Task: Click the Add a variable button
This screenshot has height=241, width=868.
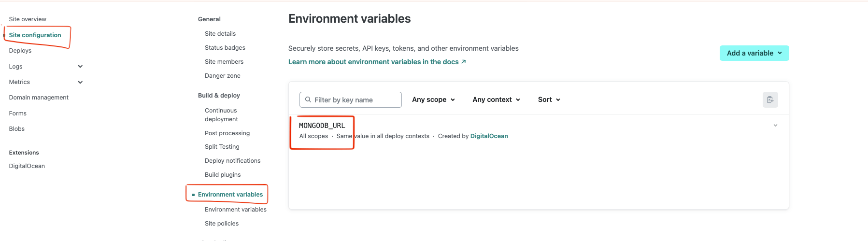Action: coord(754,53)
